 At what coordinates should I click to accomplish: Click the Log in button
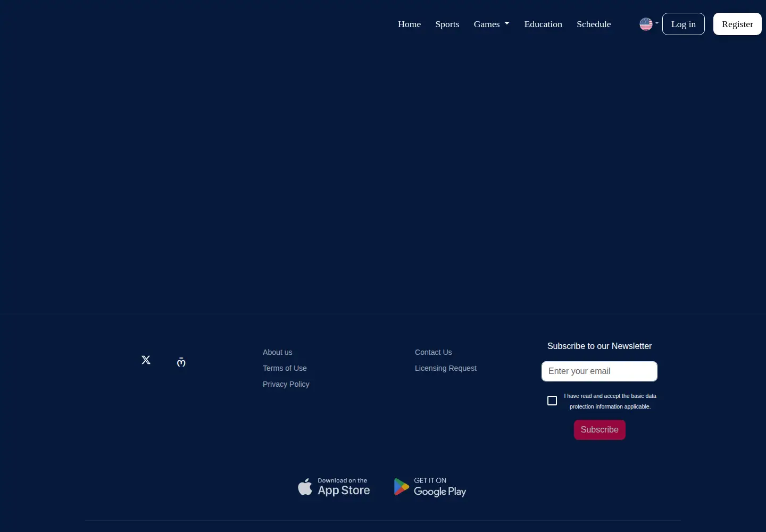684,24
